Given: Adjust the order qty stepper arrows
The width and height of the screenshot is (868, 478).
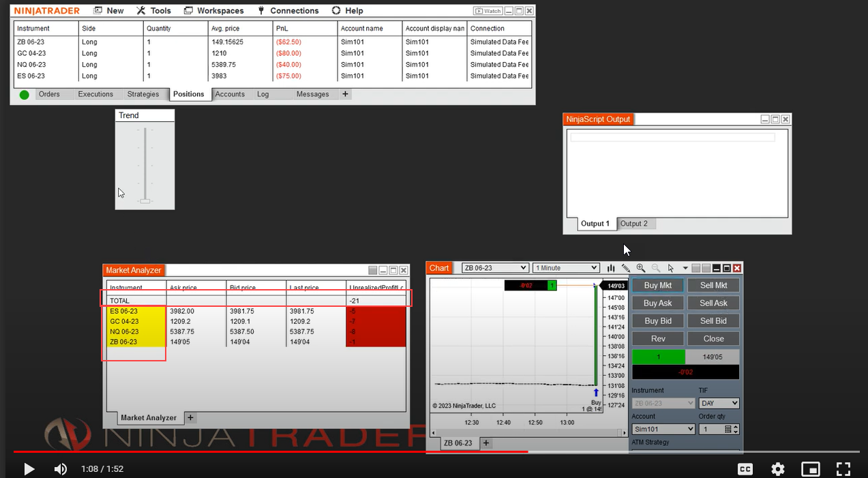Looking at the screenshot, I should [736, 430].
